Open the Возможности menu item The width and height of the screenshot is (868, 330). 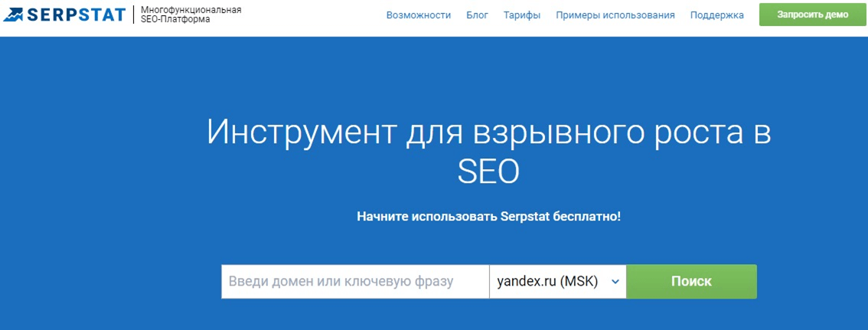click(x=419, y=15)
